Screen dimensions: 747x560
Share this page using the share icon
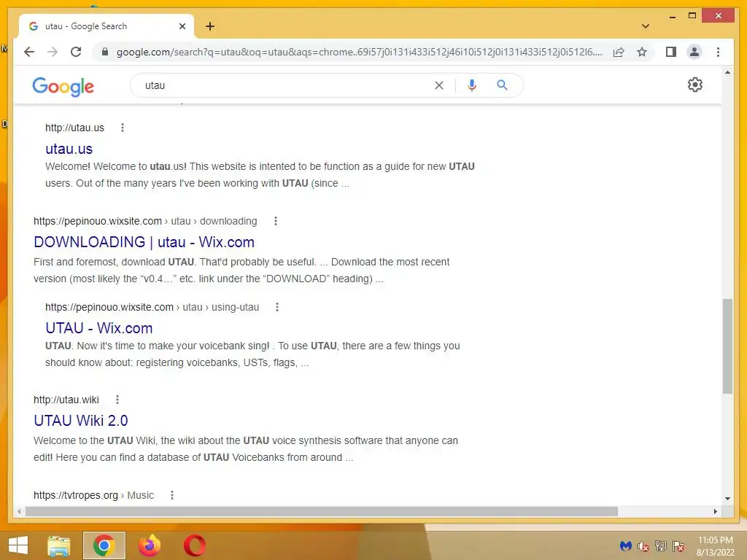click(619, 52)
